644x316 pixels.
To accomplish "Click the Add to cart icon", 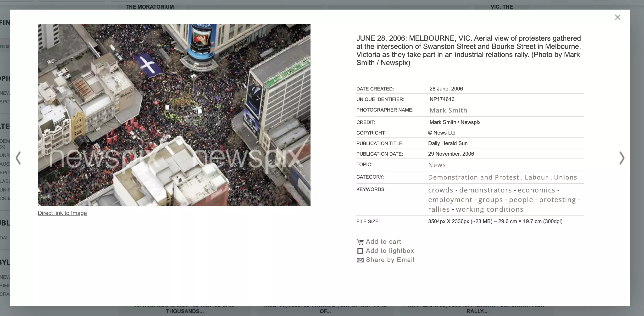I will [360, 242].
